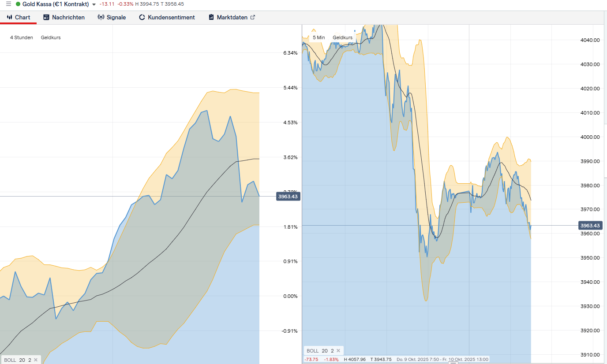
Task: Open the hamburger menu beside Gold Kassa
Action: point(8,4)
